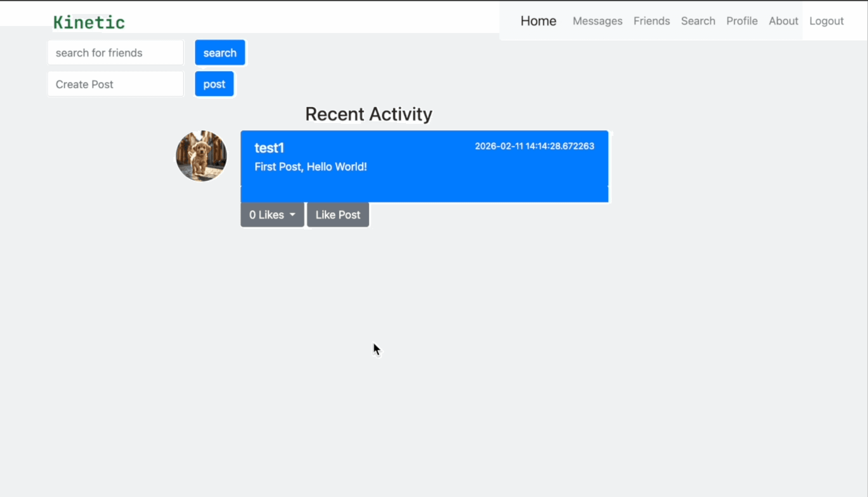Screen dimensions: 868x497
Task: Open the Friends page in navbar
Action: tap(651, 21)
